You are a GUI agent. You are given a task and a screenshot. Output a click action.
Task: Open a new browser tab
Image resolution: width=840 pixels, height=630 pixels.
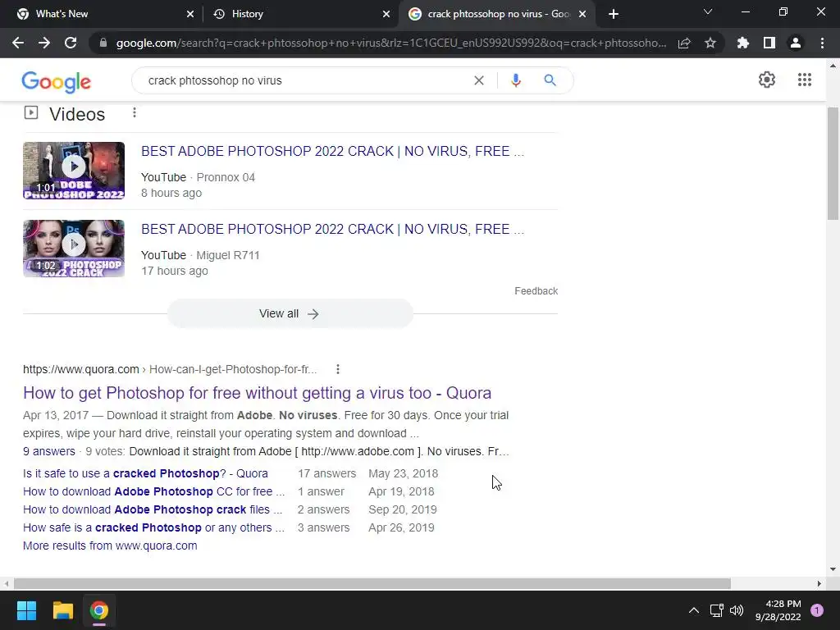614,14
